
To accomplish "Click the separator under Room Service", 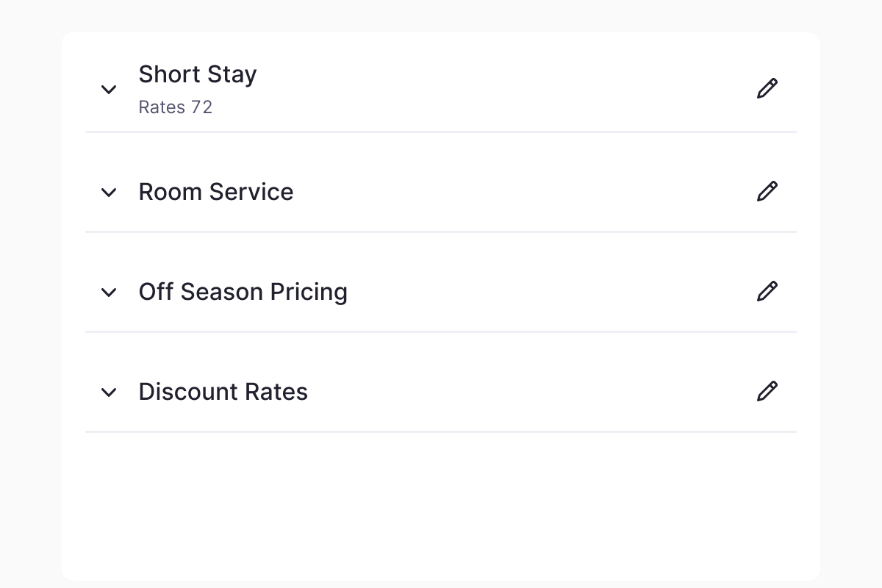I will click(441, 232).
